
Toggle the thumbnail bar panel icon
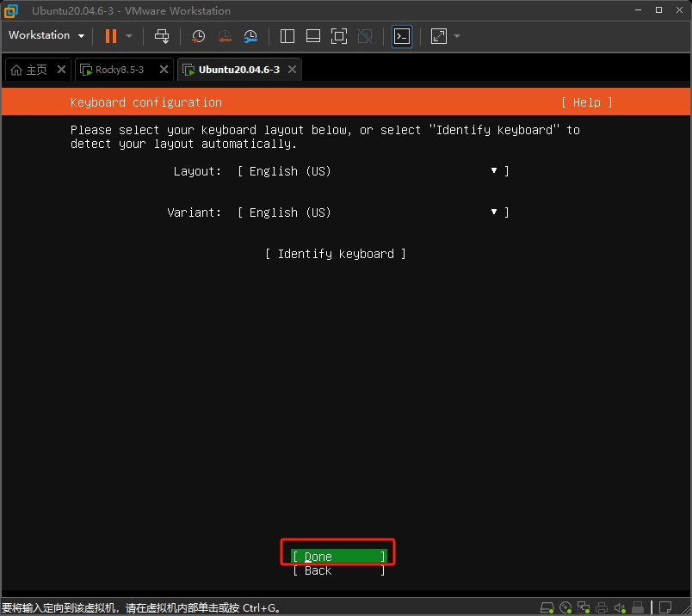click(313, 36)
